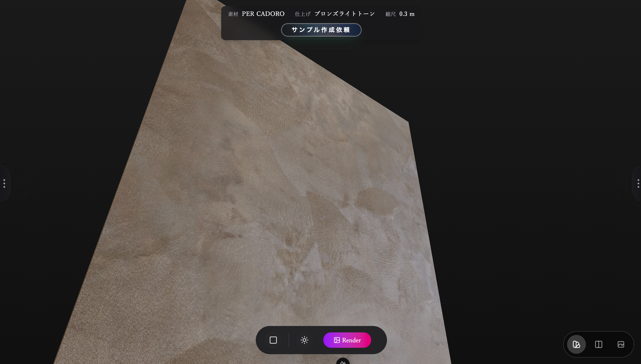Select the ブロンズライトトーン finish value
The width and height of the screenshot is (641, 364).
click(344, 14)
